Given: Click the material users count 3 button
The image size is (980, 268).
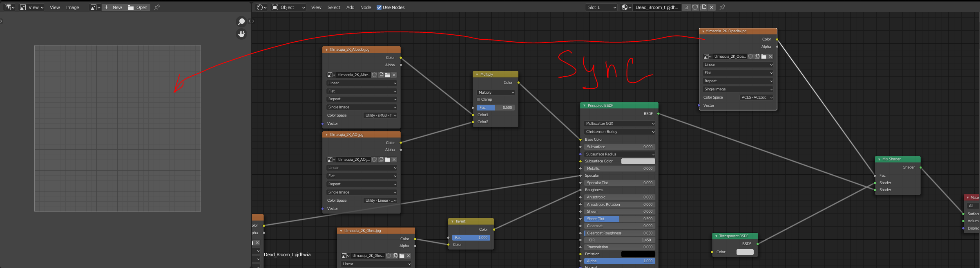Looking at the screenshot, I should tap(686, 7).
